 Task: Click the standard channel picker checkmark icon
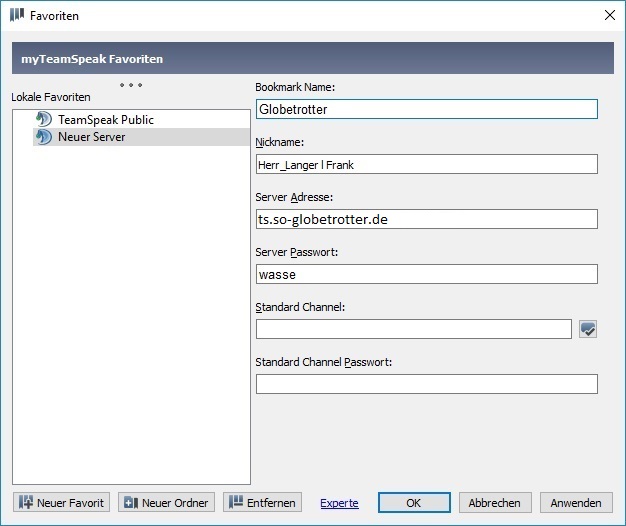point(588,329)
